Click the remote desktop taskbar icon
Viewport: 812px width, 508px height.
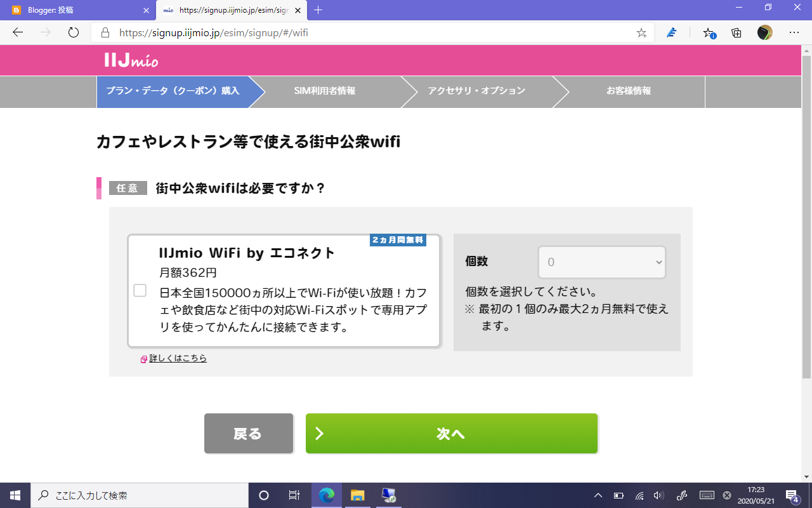[x=389, y=495]
